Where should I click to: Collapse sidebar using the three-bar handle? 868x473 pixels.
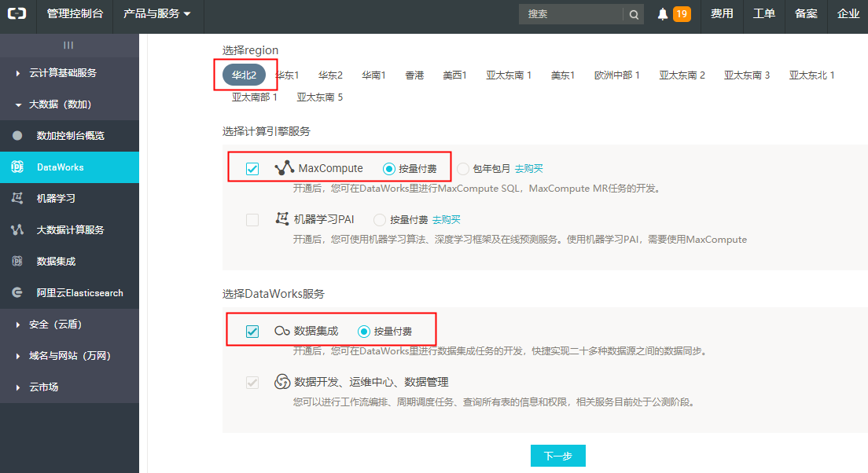pyautogui.click(x=68, y=46)
